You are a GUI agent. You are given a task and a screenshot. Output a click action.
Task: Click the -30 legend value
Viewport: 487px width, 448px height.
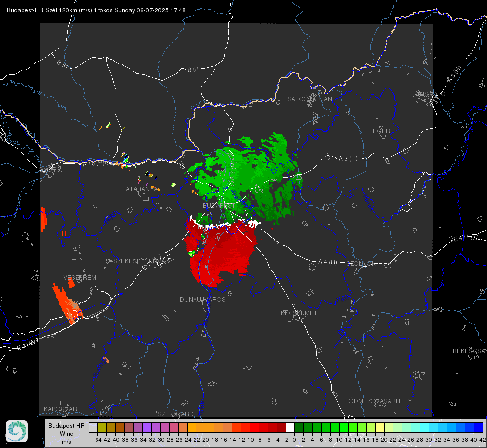160,440
